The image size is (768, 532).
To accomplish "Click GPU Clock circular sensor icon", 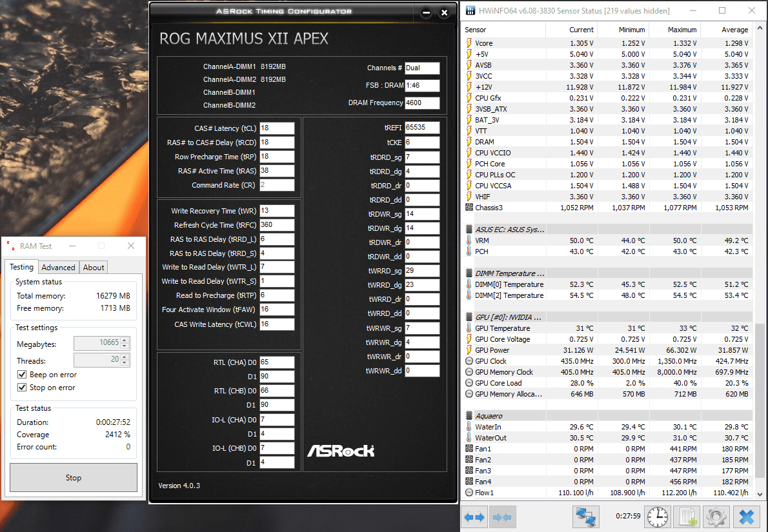I will coord(469,361).
